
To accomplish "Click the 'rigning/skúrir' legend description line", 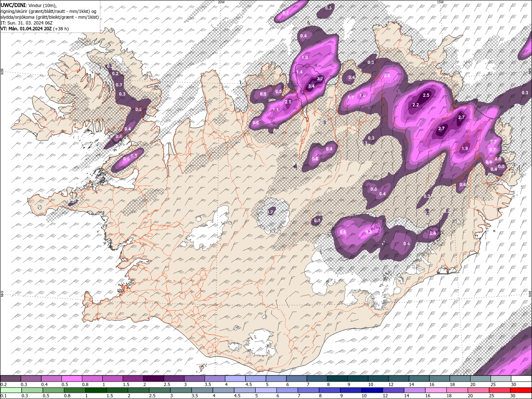I will tap(48, 11).
